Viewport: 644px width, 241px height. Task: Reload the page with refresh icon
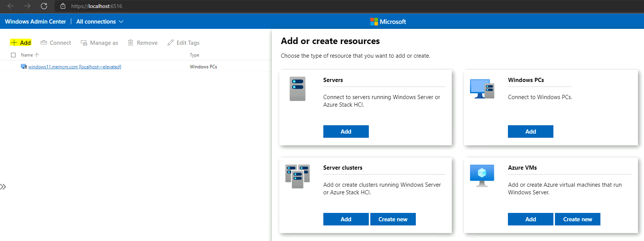point(44,6)
